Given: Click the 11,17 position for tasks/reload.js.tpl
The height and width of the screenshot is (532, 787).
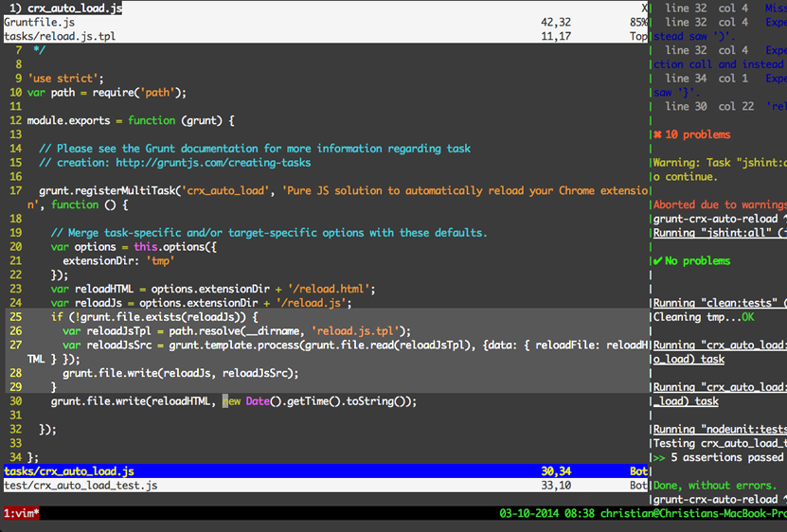Looking at the screenshot, I should 556,36.
